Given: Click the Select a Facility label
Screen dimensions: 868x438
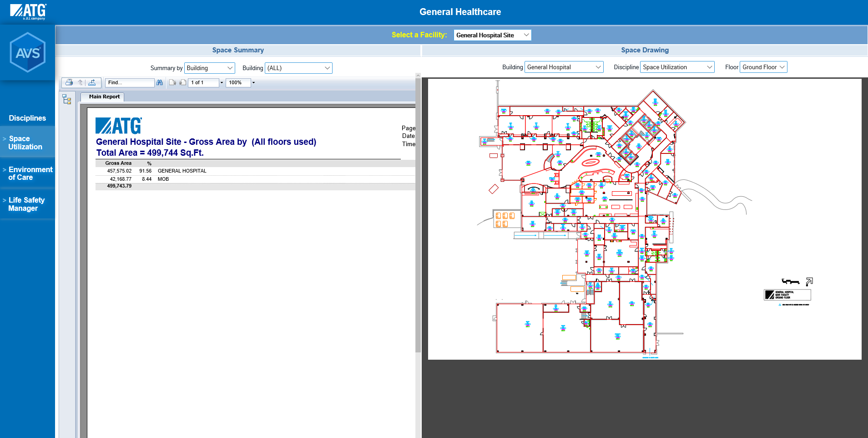Looking at the screenshot, I should [419, 35].
